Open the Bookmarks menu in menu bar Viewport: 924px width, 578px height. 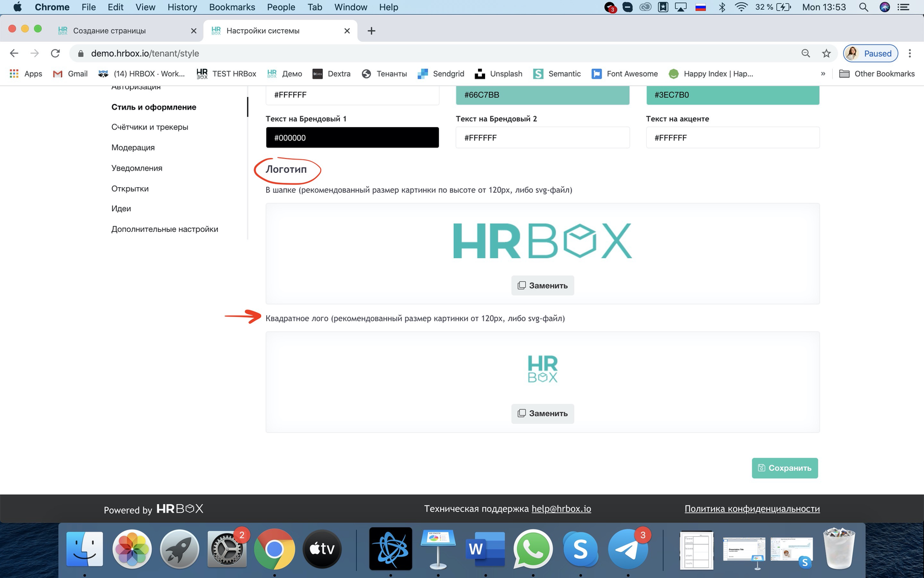[232, 7]
